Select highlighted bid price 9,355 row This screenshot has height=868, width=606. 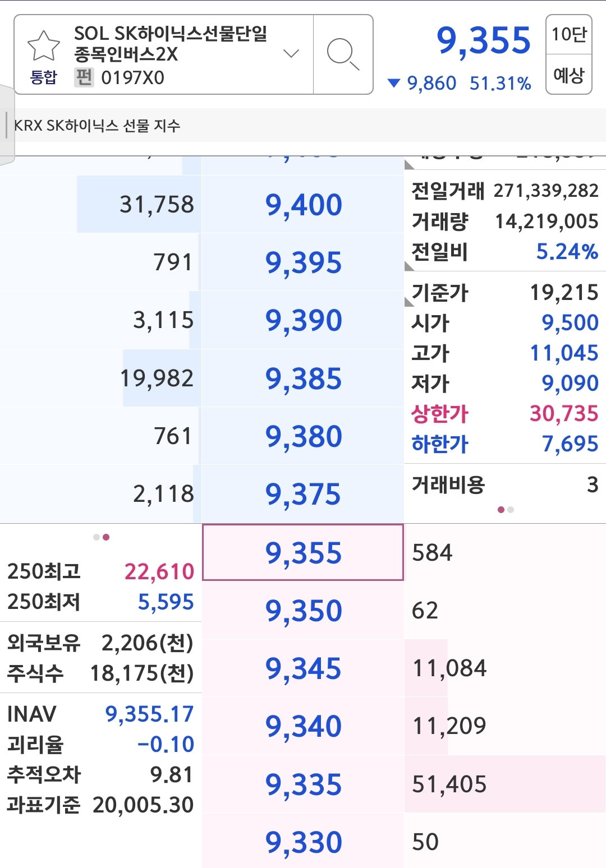303,552
